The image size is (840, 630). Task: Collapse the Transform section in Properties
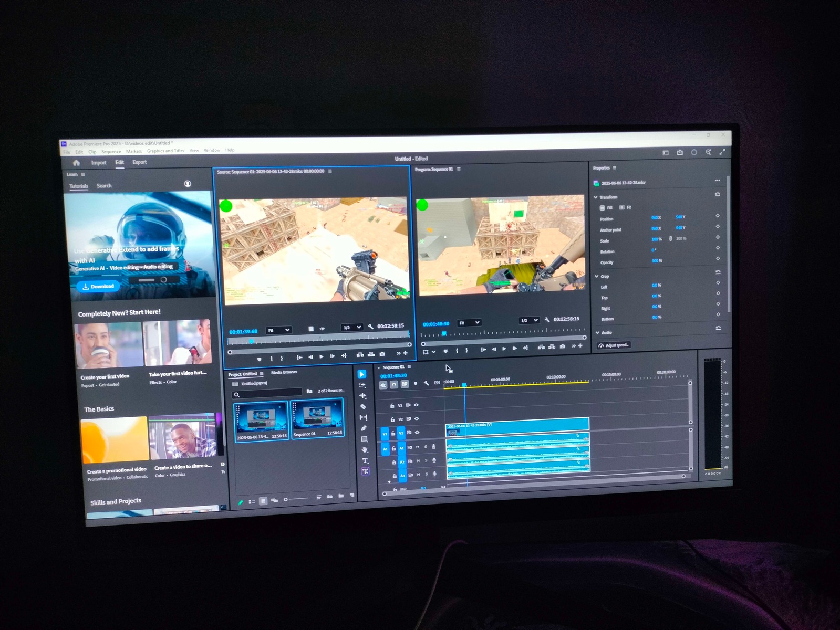(x=596, y=197)
